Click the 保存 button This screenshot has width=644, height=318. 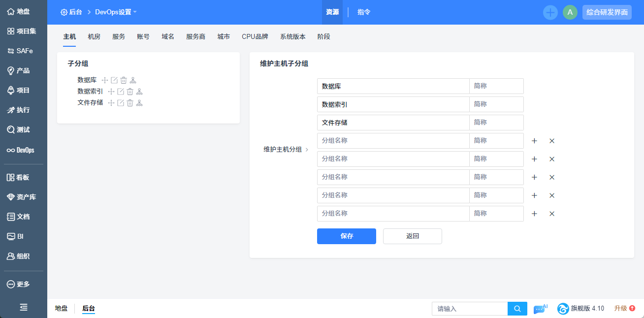click(x=347, y=236)
